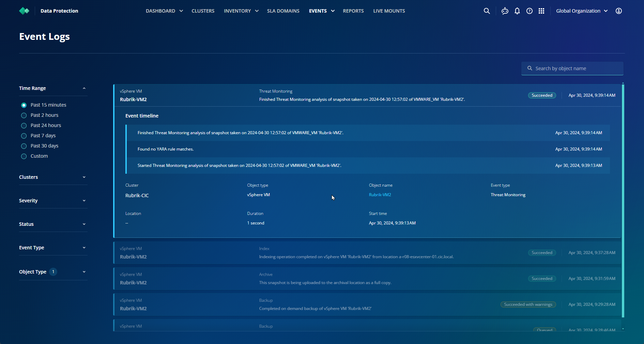Go to the Reports page
The height and width of the screenshot is (344, 644).
(353, 11)
